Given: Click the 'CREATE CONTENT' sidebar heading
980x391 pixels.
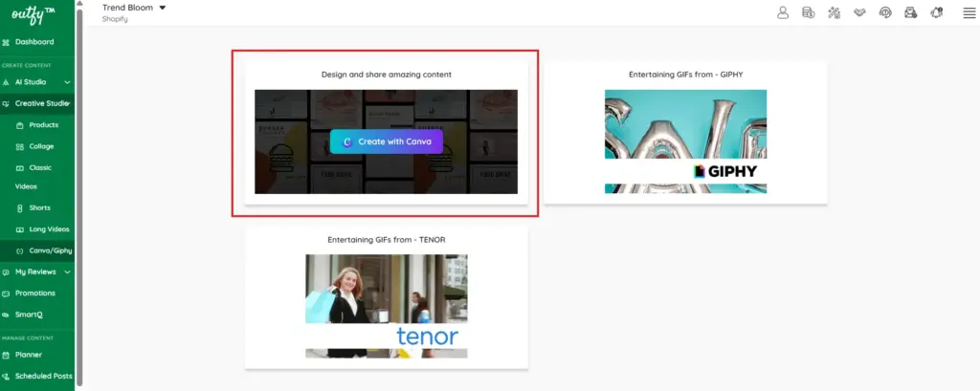Looking at the screenshot, I should [27, 66].
